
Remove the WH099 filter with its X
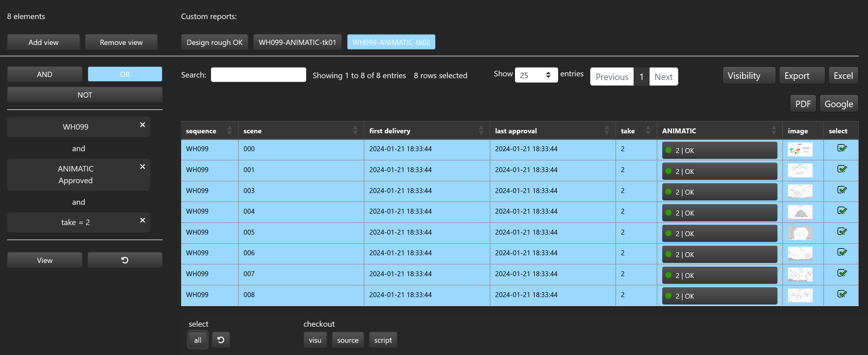click(143, 125)
